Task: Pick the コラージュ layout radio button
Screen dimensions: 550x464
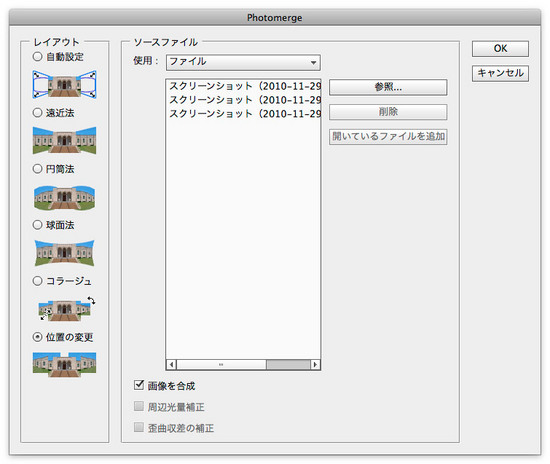Action: [x=38, y=281]
